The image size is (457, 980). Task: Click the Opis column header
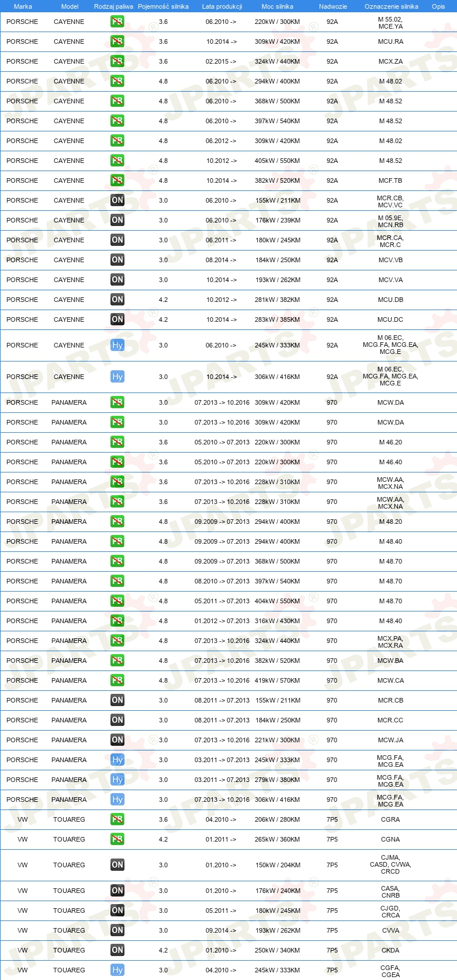pos(438,6)
